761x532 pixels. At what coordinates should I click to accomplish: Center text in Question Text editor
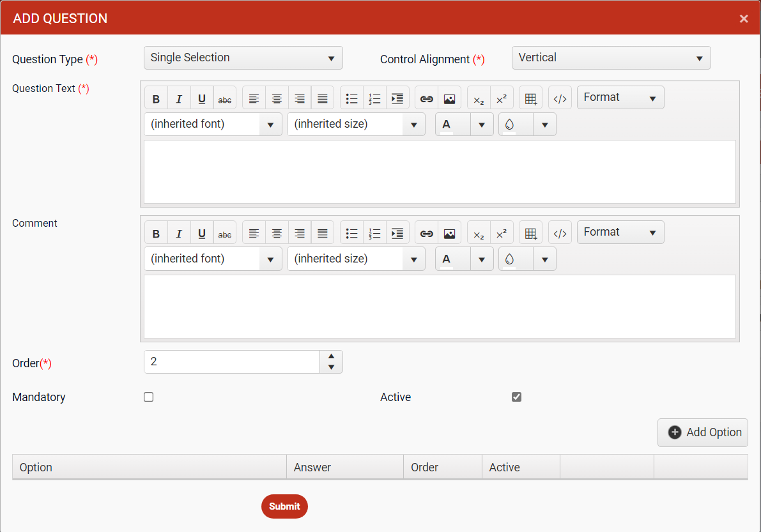(x=277, y=99)
